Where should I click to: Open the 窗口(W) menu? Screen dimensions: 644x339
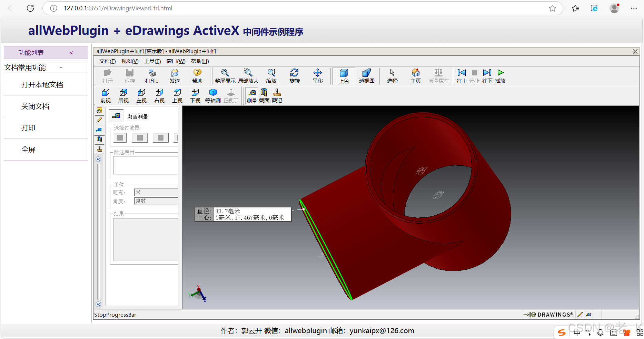[176, 61]
